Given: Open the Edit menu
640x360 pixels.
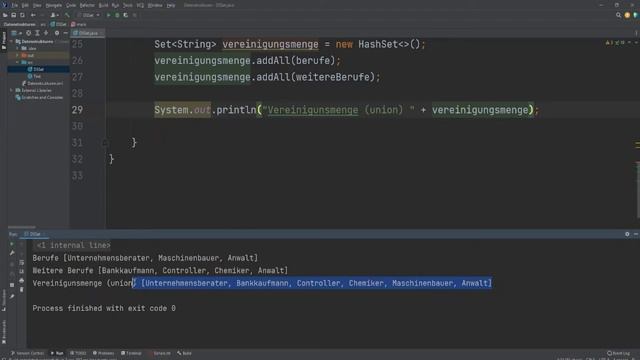Looking at the screenshot, I should tap(25, 5).
